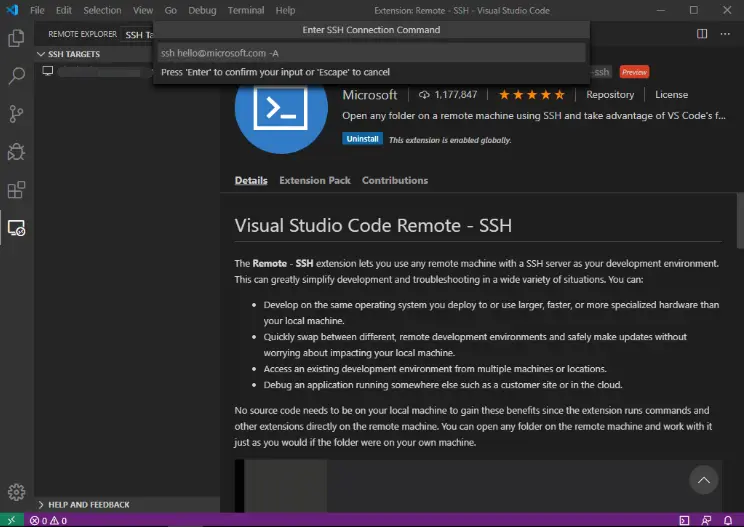Click the SSH connection command input field
This screenshot has width=744, height=527.
point(372,53)
